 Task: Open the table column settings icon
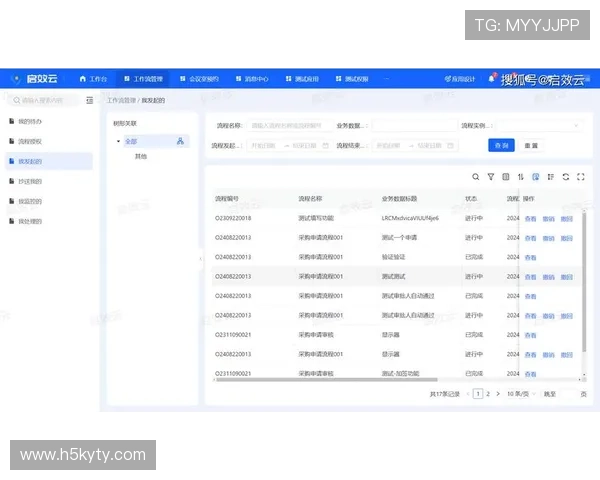click(x=505, y=177)
